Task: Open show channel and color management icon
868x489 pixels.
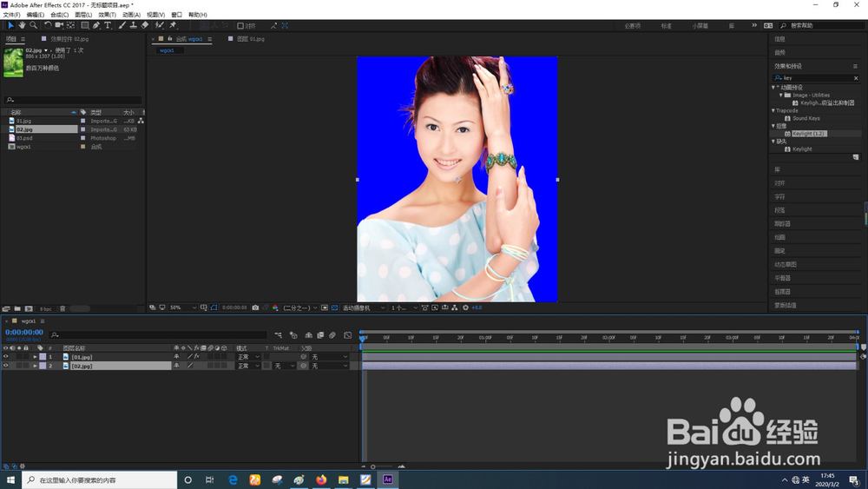Action: [275, 307]
